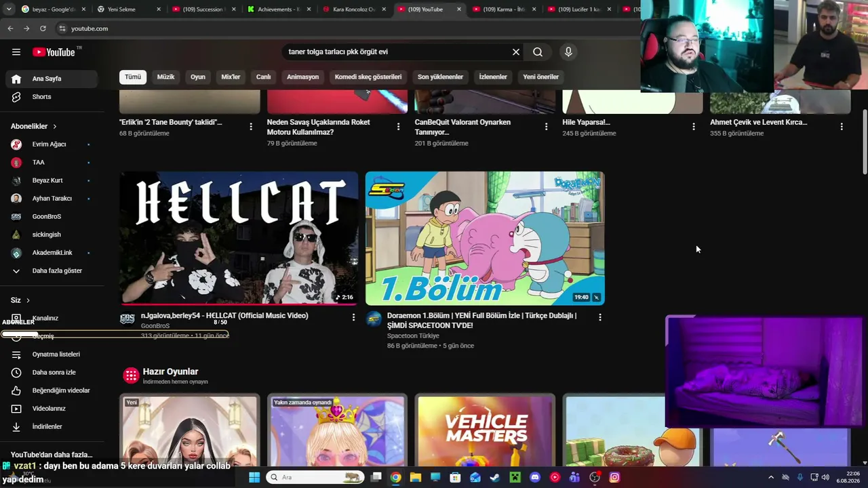This screenshot has height=488, width=868.
Task: Open Ana Sayfa in the sidebar
Action: [x=52, y=79]
